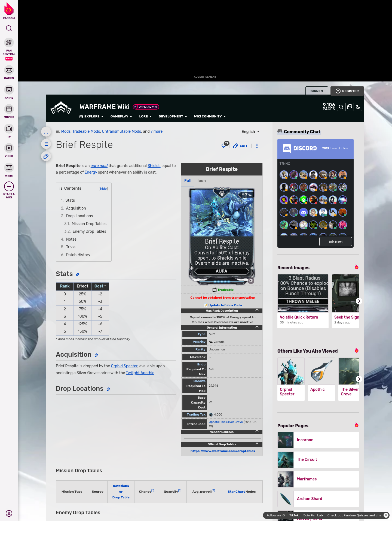Image resolution: width=392 pixels, height=545 pixels.
Task: Open the table of contents list icon
Action: (46, 144)
